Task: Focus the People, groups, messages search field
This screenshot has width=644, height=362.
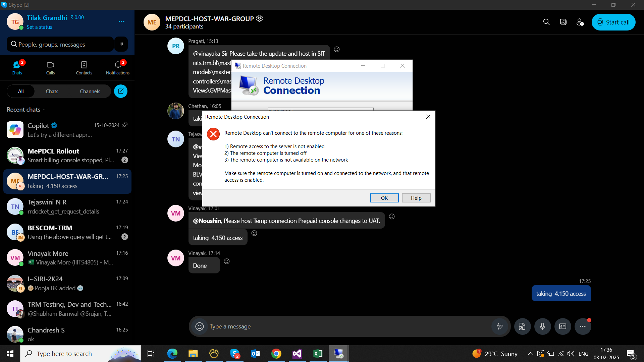Action: click(x=60, y=44)
